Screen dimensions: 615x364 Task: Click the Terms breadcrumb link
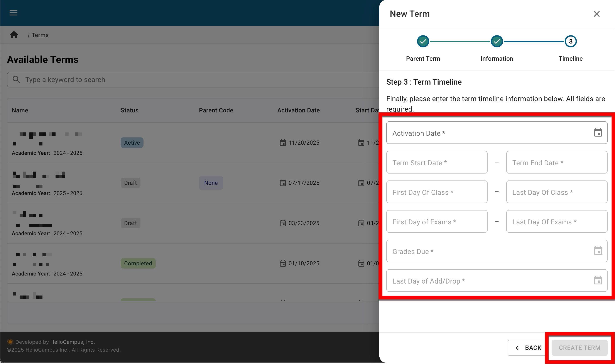pos(40,35)
